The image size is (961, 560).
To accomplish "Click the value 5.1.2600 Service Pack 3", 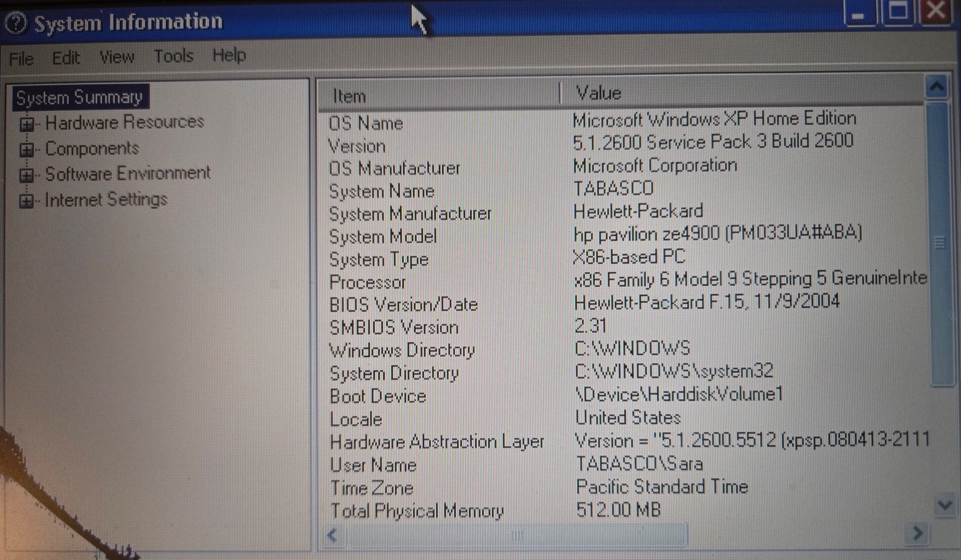I will pos(668,143).
